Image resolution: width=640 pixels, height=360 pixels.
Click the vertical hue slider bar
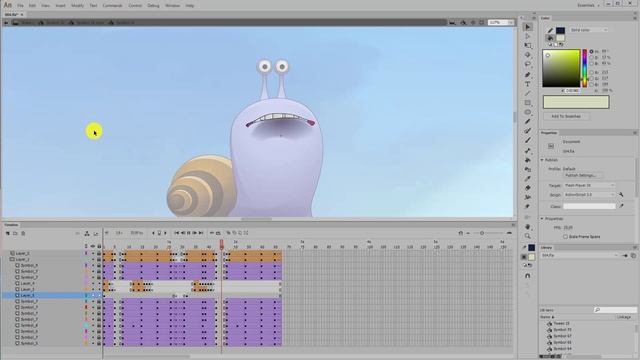pyautogui.click(x=584, y=68)
